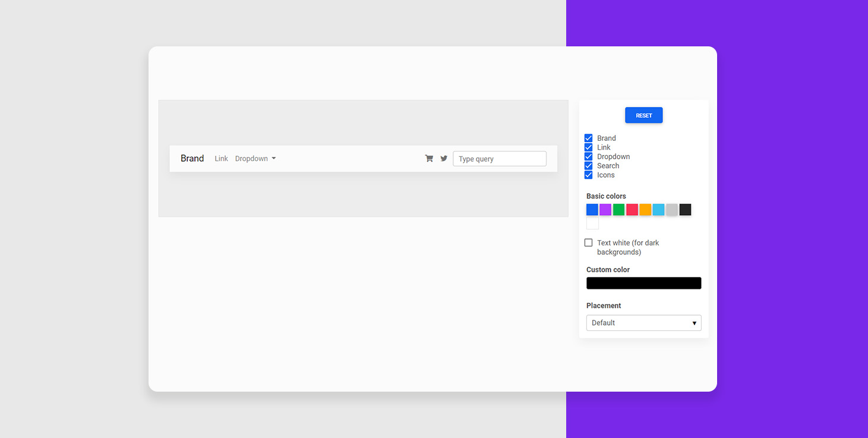This screenshot has height=438, width=868.
Task: Toggle the Link checkbox
Action: (x=589, y=147)
